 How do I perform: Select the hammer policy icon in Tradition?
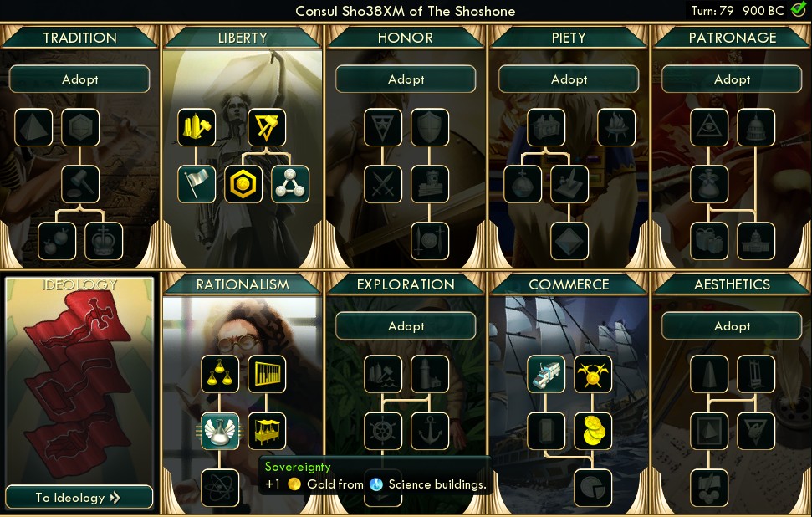[80, 184]
